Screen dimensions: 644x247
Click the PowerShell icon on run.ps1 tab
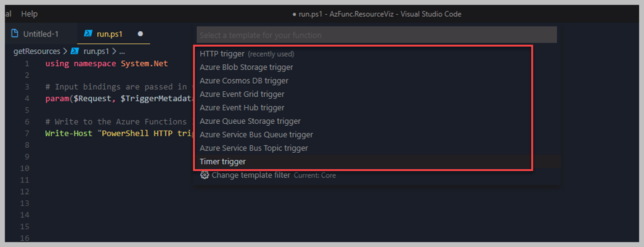tap(88, 34)
